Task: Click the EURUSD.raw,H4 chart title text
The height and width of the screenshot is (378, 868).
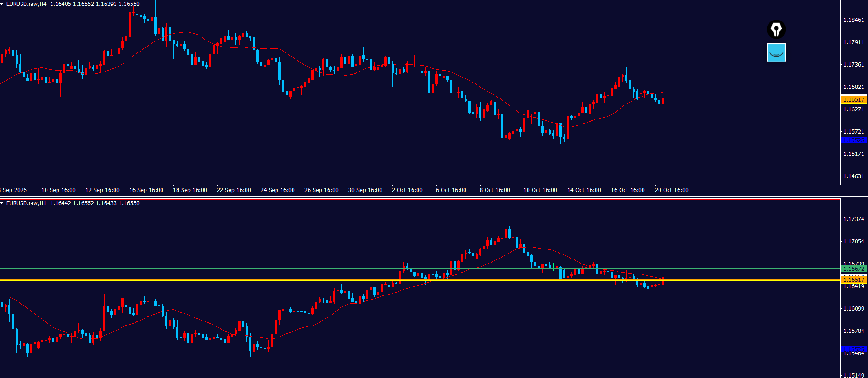Action: coord(26,4)
